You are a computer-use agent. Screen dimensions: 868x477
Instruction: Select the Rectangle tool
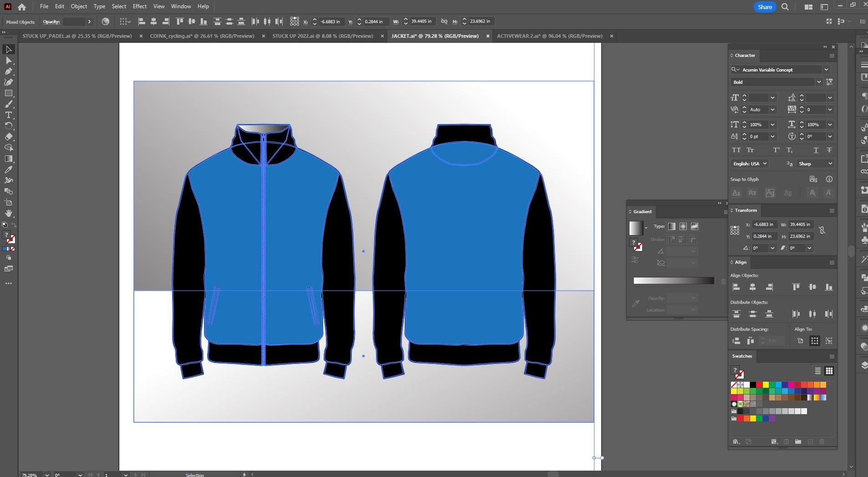click(x=8, y=93)
